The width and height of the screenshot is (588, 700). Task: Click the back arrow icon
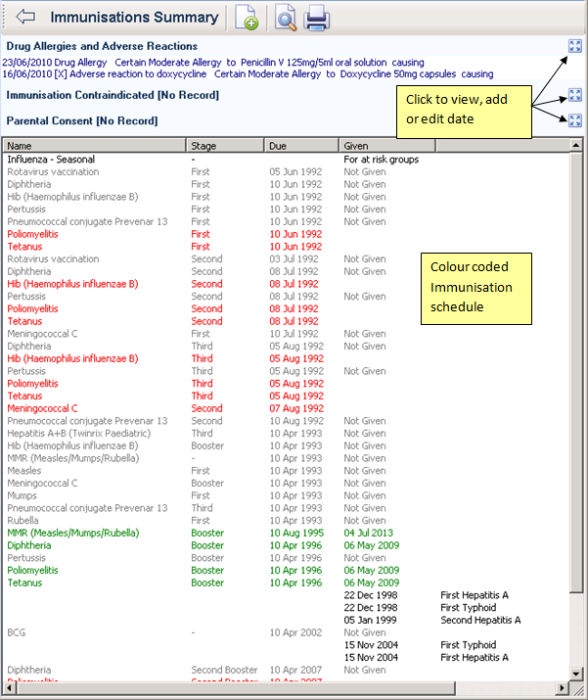(25, 17)
